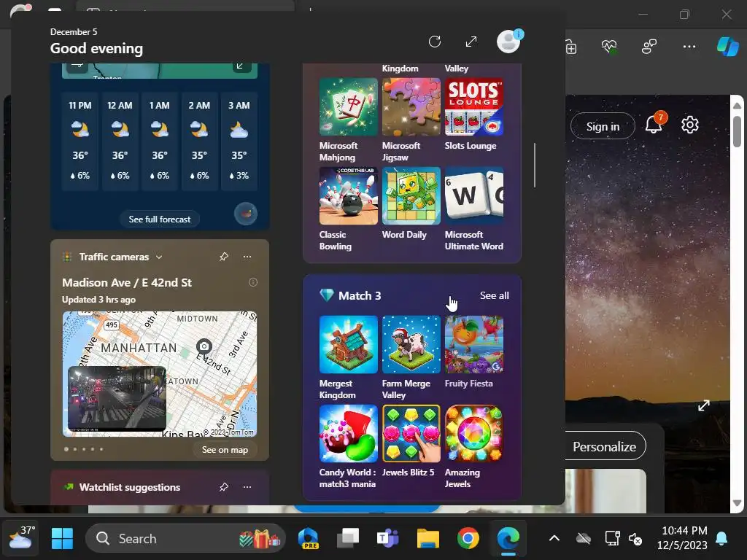Open notifications bell in Edge page
This screenshot has height=560, width=747.
pos(654,124)
